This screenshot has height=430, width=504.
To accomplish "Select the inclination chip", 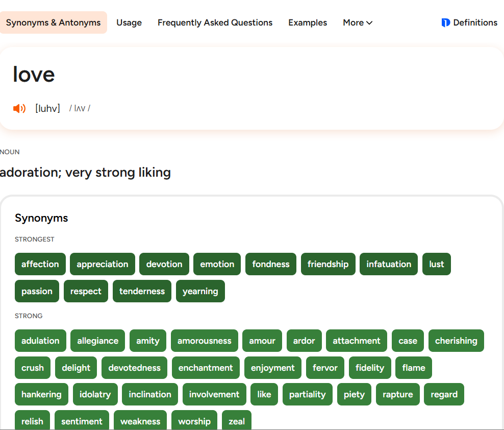I will click(150, 394).
